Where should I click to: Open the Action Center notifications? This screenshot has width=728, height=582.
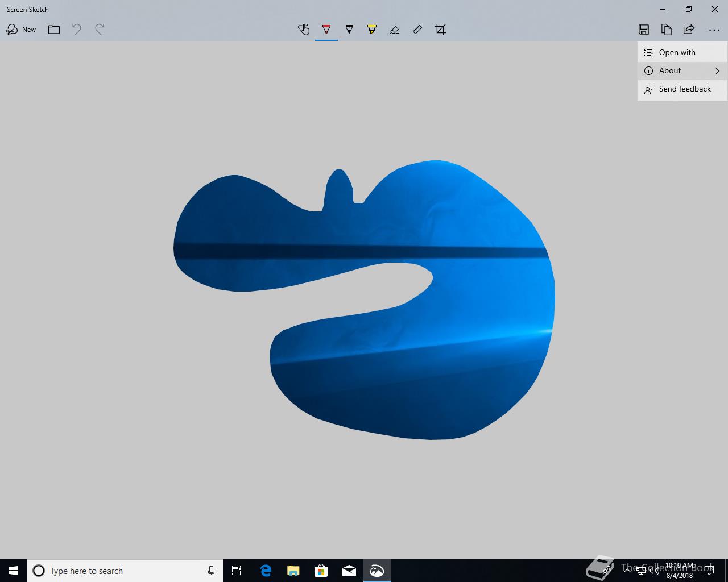[709, 571]
